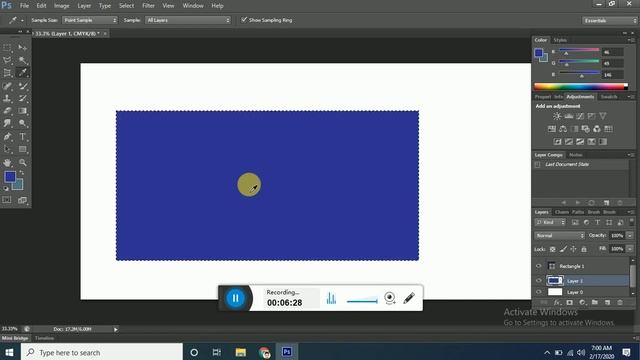Screen dimensions: 640x360
Task: Add Color Balance adjustment
Action: [563, 129]
